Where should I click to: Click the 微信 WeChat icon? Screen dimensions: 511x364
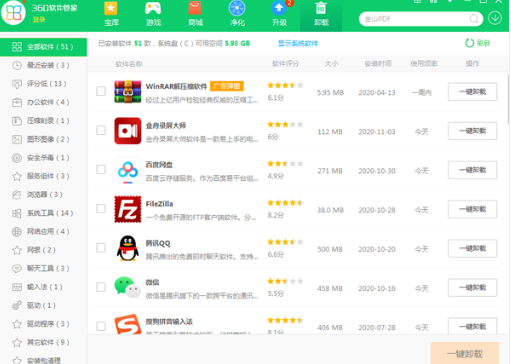click(x=128, y=287)
